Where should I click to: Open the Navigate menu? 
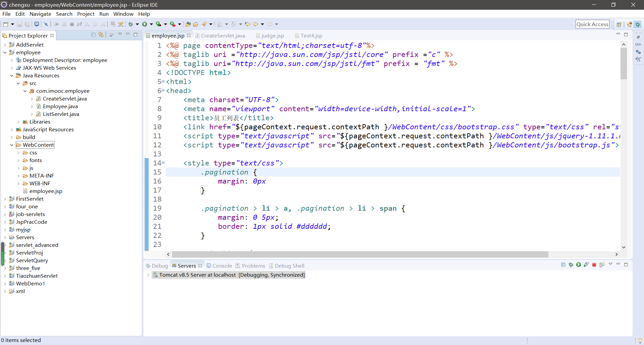tap(40, 14)
